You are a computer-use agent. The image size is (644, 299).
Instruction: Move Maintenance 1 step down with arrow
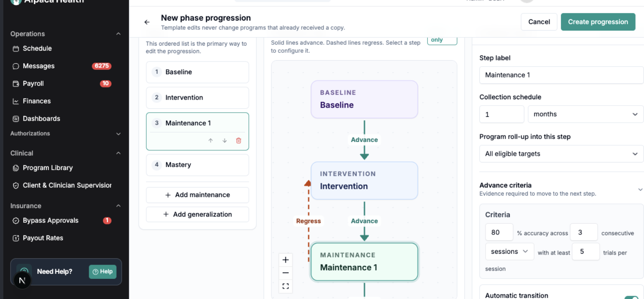click(x=225, y=141)
